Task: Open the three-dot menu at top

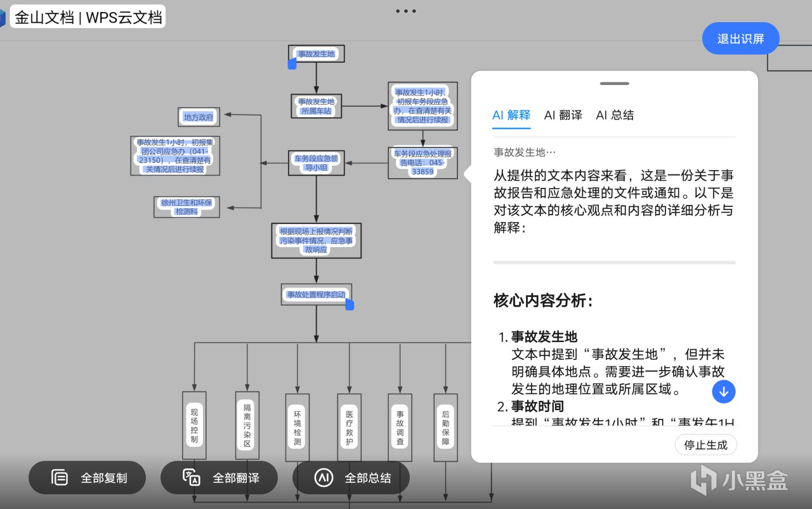Action: [x=405, y=11]
